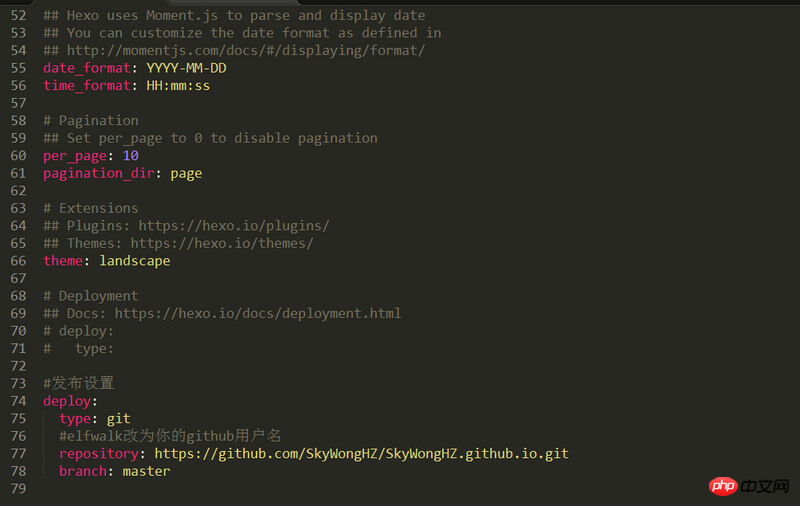Click the type value git

[118, 419]
